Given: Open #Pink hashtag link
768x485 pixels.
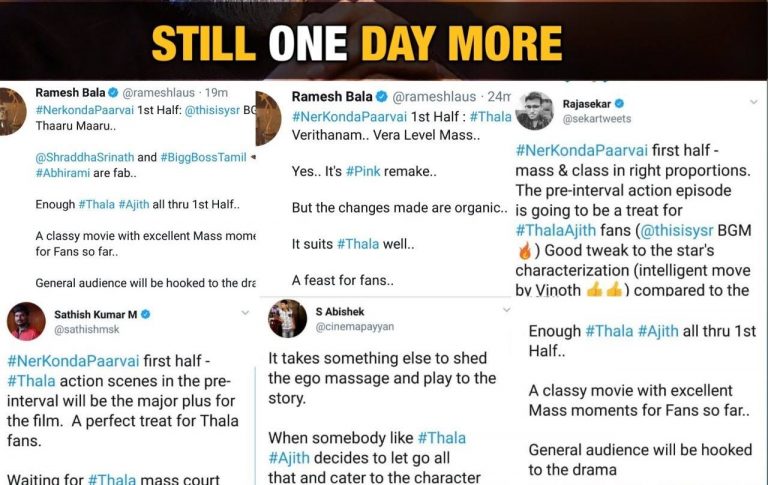Looking at the screenshot, I should tap(362, 171).
